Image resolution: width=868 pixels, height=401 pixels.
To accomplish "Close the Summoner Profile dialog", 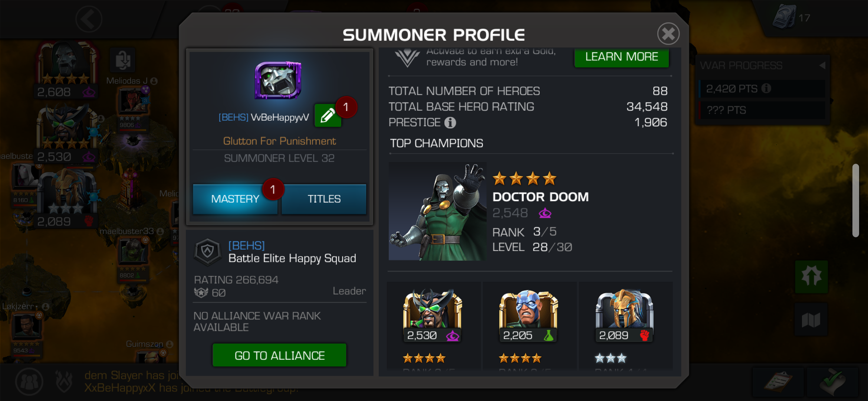I will point(668,34).
